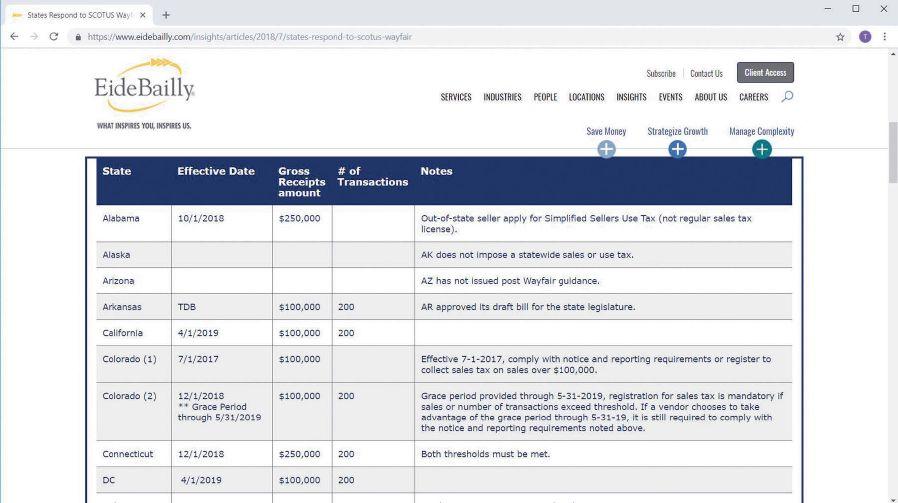Open the Insights menu
Viewport: 898px width, 503px height.
coord(631,97)
